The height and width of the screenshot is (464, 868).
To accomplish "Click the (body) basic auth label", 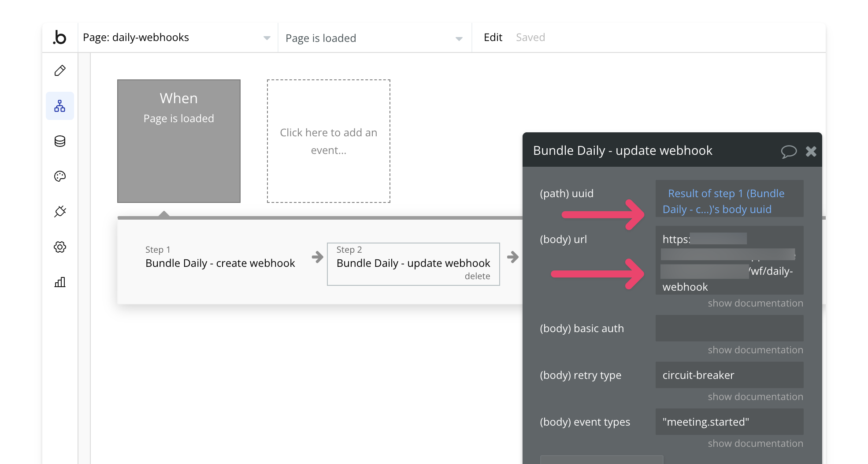I will [582, 329].
